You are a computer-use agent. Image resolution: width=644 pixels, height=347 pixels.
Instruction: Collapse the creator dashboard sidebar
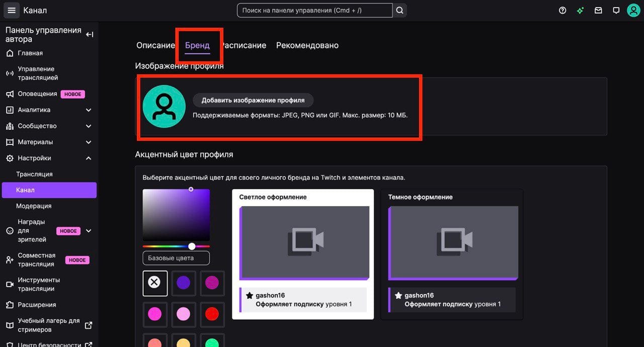[90, 35]
